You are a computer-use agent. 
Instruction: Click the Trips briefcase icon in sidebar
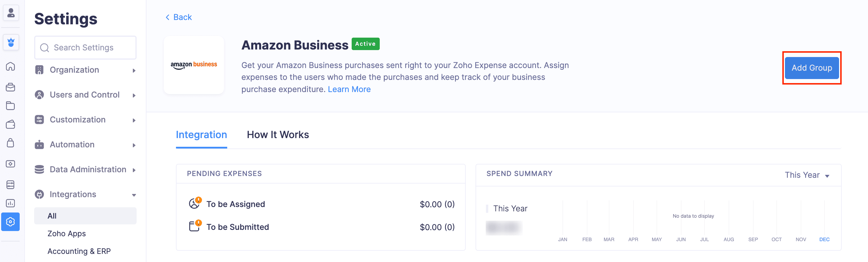[x=10, y=87]
